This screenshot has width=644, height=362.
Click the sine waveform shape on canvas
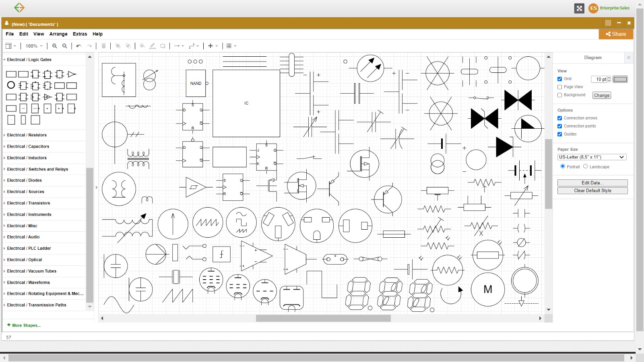point(119,304)
